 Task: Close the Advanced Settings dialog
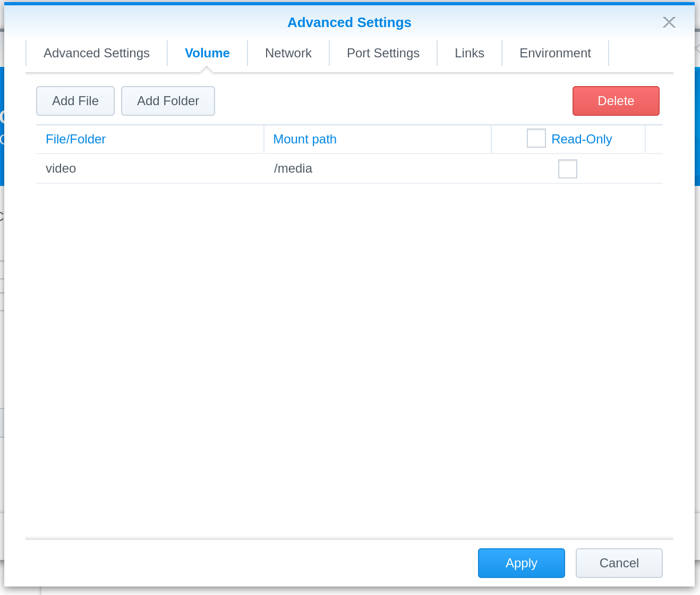[x=669, y=22]
